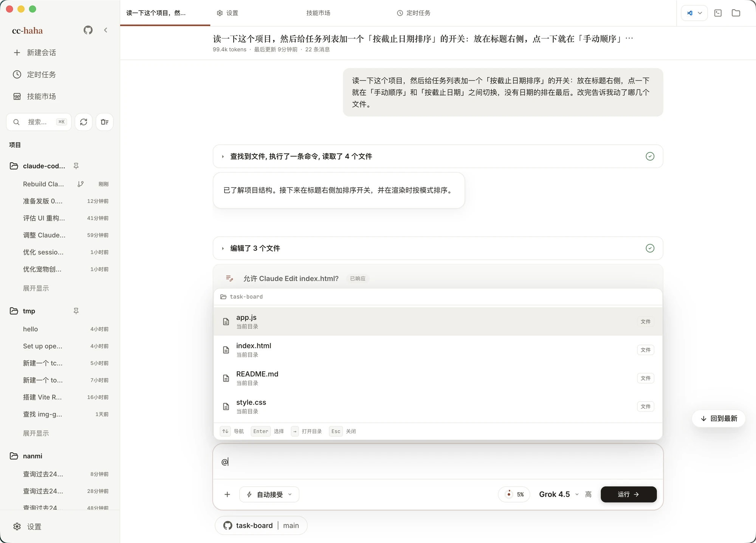Open the 调整 Claude... session
This screenshot has width=756, height=543.
click(60, 235)
